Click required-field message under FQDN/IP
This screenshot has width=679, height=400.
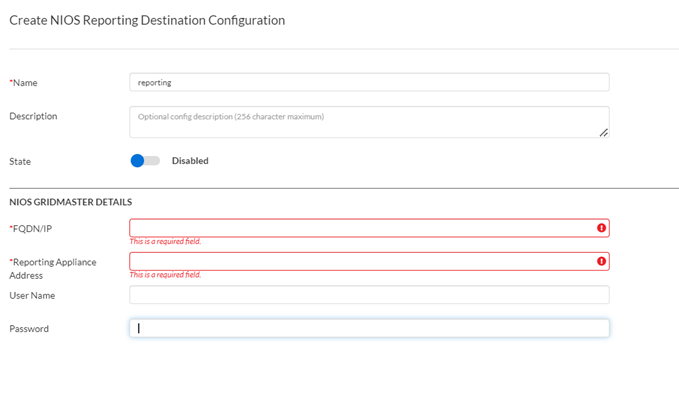(x=165, y=242)
